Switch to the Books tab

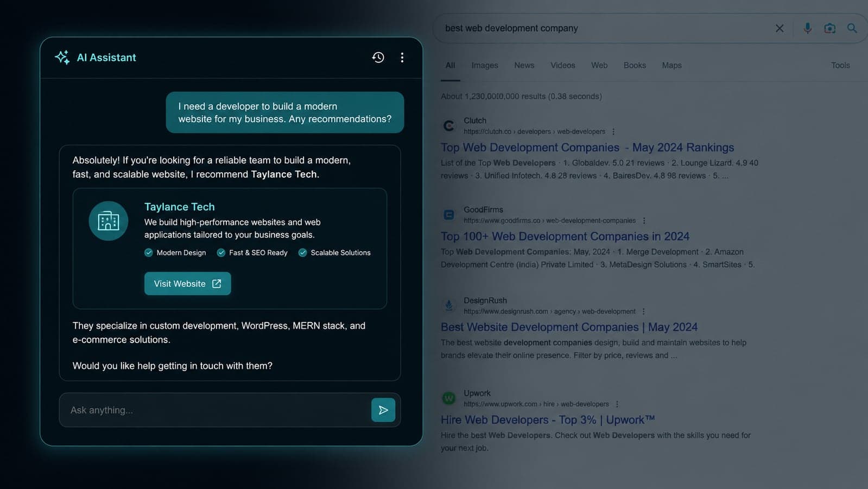tap(635, 65)
